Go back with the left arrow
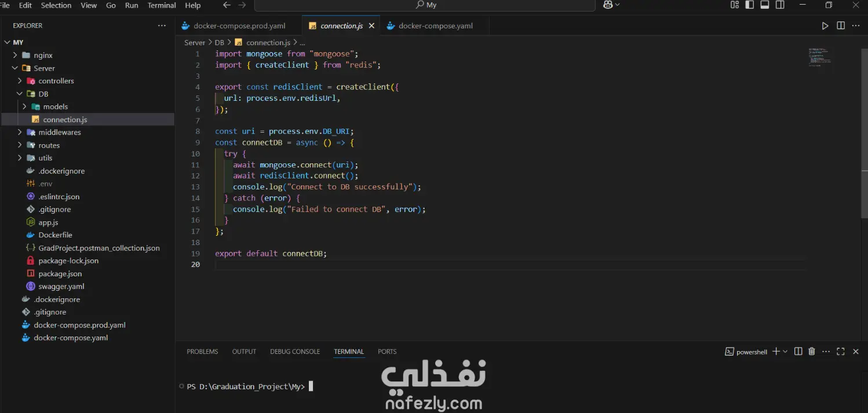868x413 pixels. click(227, 5)
